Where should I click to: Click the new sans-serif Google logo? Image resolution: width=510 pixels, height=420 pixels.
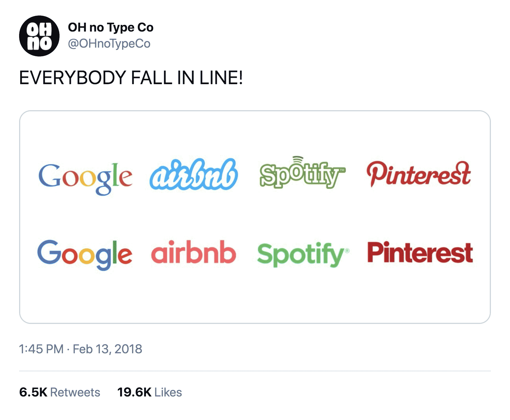(85, 253)
